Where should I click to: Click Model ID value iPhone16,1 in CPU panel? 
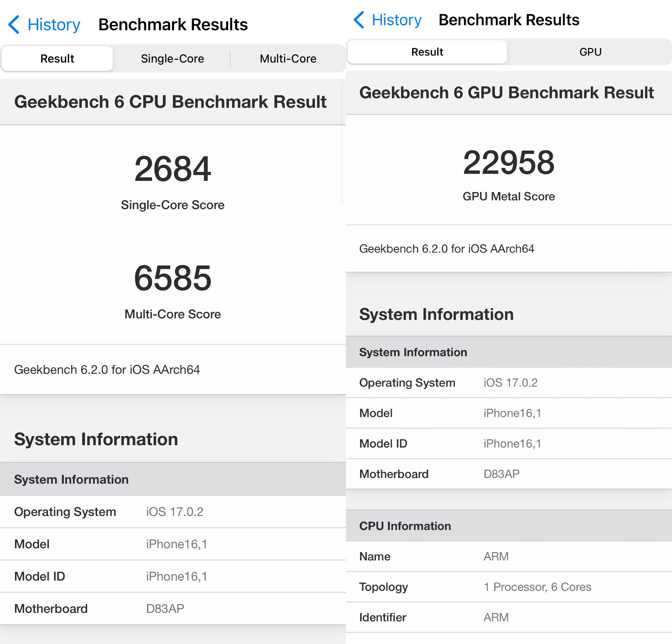(x=177, y=576)
